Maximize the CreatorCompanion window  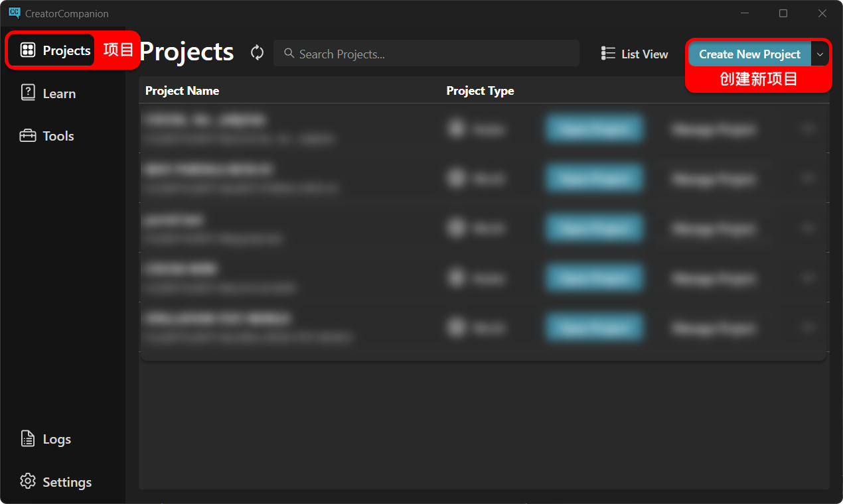click(783, 13)
